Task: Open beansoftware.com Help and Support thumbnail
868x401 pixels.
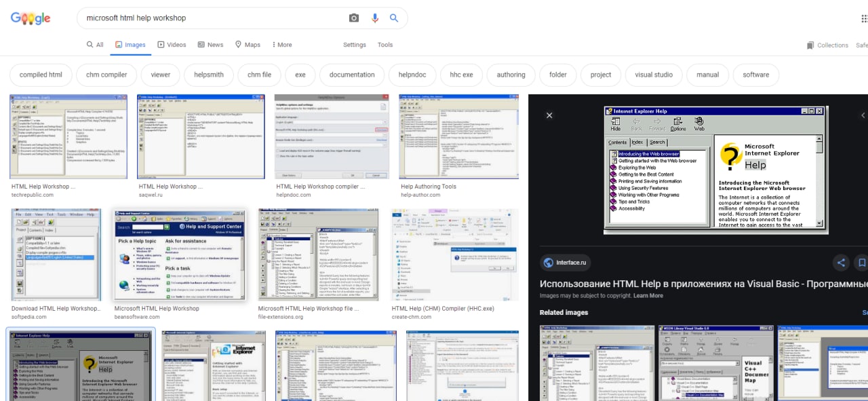Action: tap(180, 255)
